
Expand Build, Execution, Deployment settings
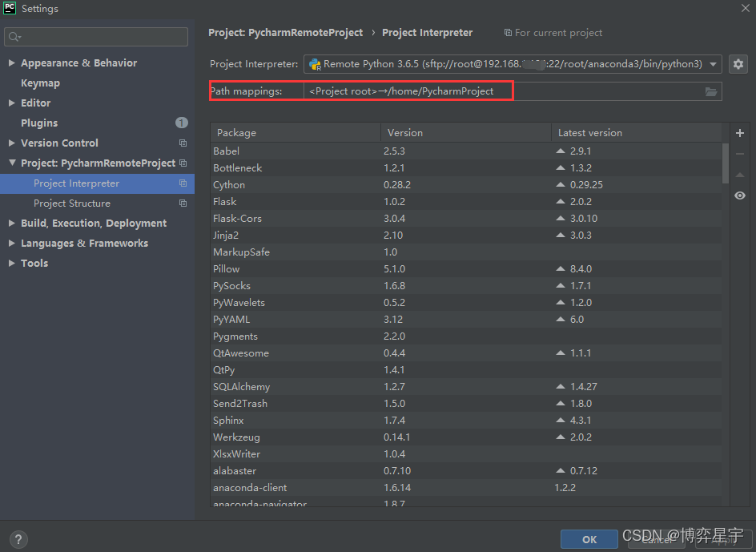click(11, 223)
